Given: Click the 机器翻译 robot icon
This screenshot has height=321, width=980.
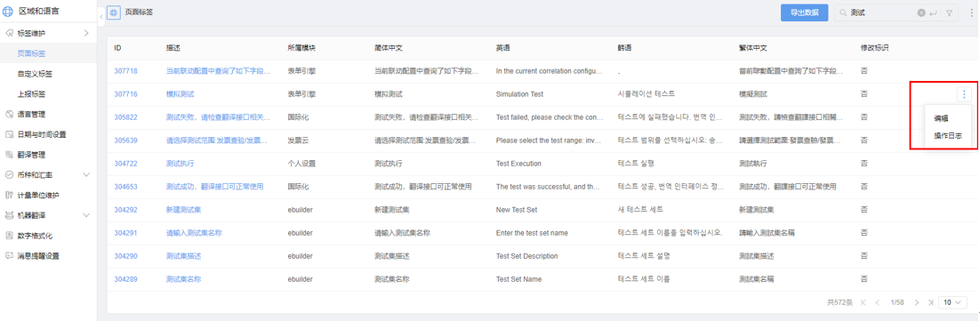Looking at the screenshot, I should (x=9, y=215).
